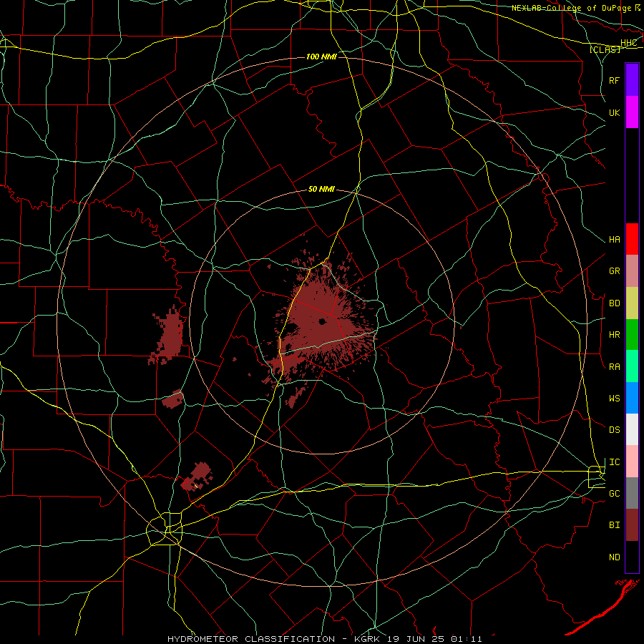Screen dimensions: 644x644
Task: Click the GR legend label
Action: click(614, 271)
